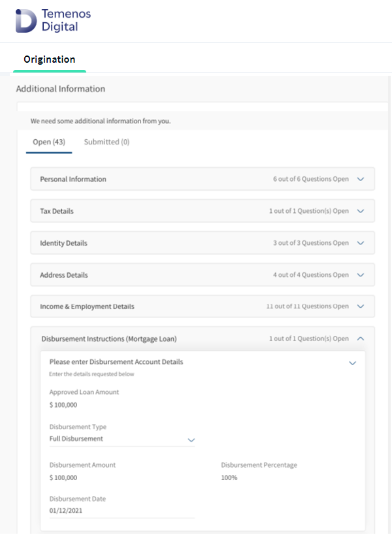Open the Origination tab
Screen dimensions: 392x537
coord(49,59)
